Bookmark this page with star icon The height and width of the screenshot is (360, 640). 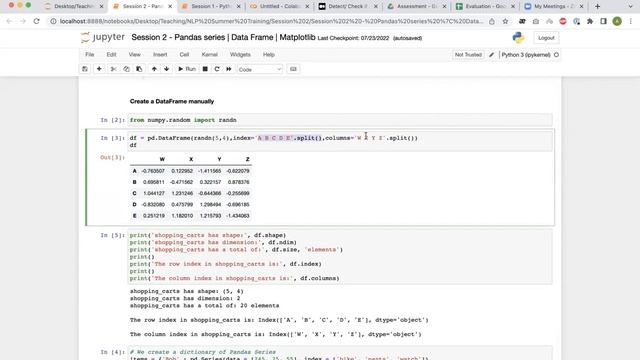pyautogui.click(x=505, y=21)
